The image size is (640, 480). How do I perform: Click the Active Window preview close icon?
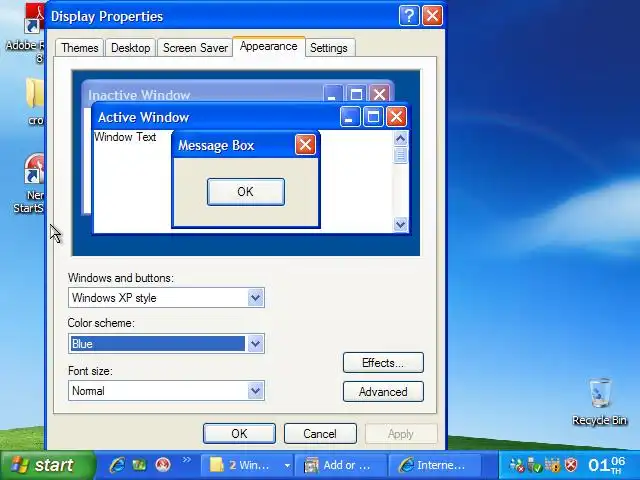click(x=396, y=117)
